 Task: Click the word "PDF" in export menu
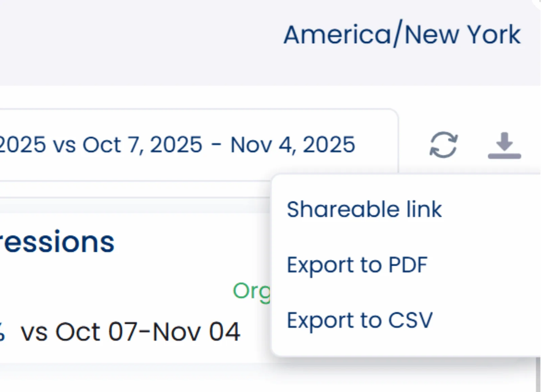(408, 265)
